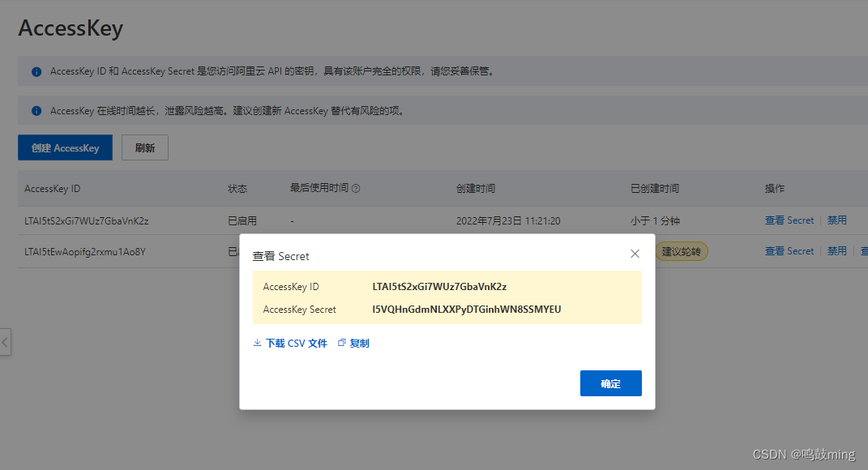The width and height of the screenshot is (868, 470).
Task: Click the copy icon beside 复制
Action: (x=341, y=343)
